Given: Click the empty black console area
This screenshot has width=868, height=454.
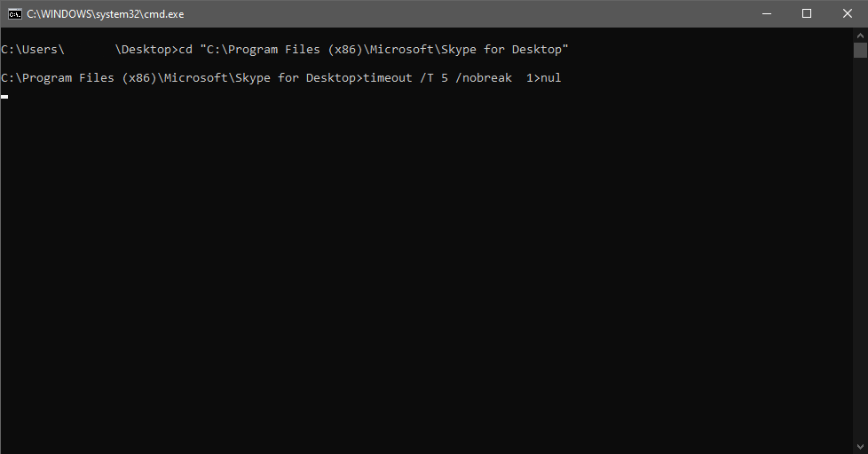Looking at the screenshot, I should click(x=426, y=272).
